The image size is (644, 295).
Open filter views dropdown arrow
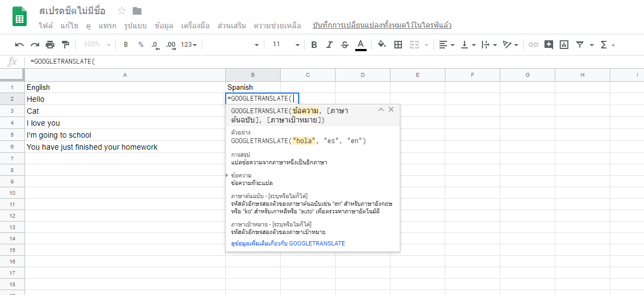[592, 45]
